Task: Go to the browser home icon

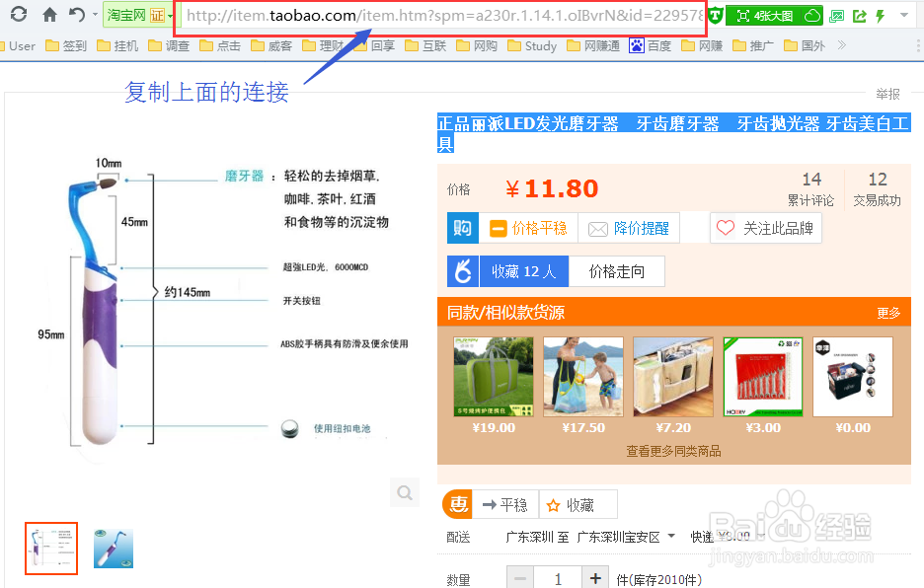Action: pyautogui.click(x=50, y=14)
